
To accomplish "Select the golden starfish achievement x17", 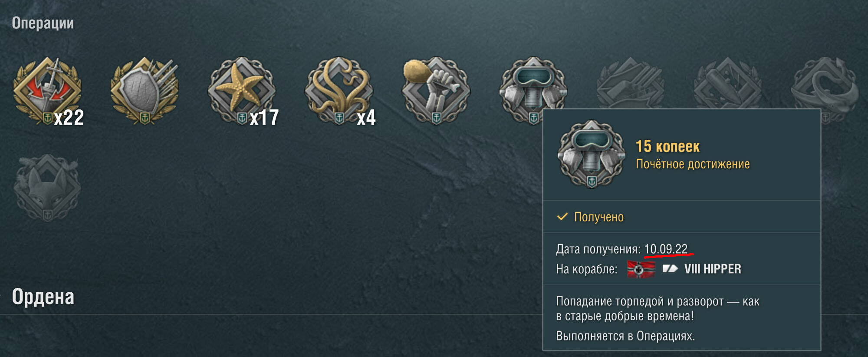I will pos(242,91).
